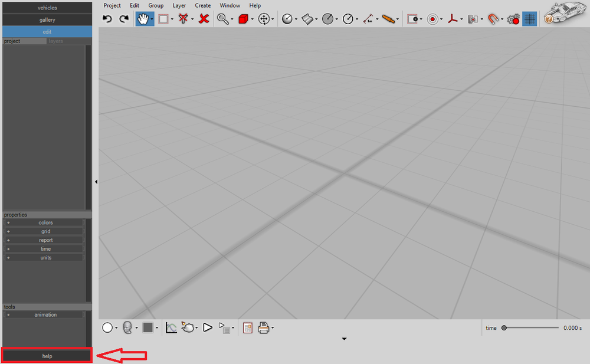The height and width of the screenshot is (364, 590).
Task: Click the dark gray square icon
Action: point(148,328)
